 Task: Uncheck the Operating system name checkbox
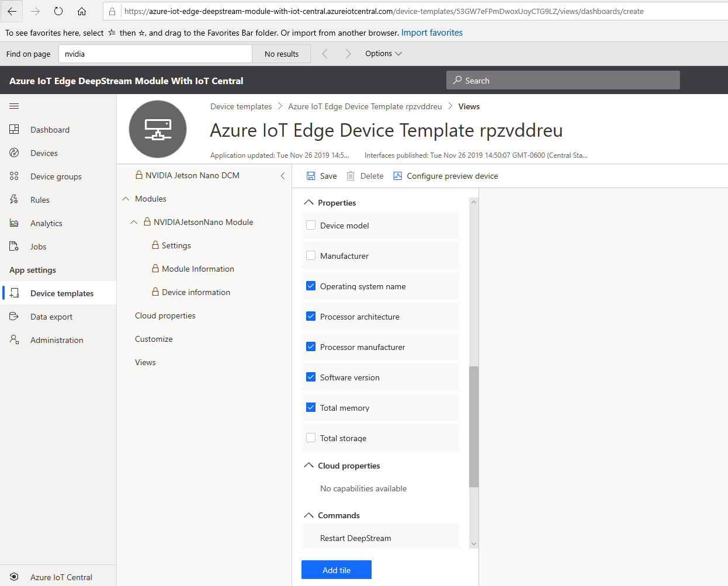pos(311,286)
